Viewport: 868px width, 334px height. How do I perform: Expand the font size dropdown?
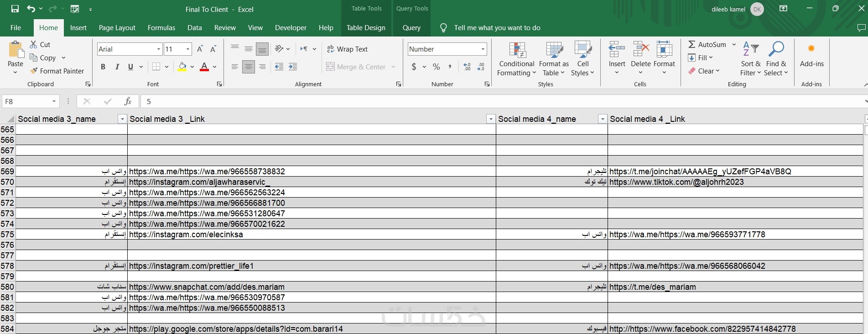188,49
